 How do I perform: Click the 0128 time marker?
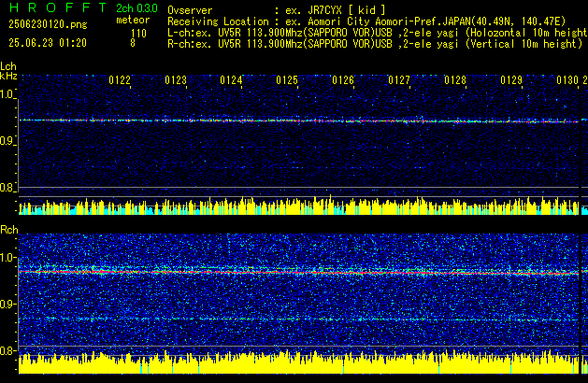[x=455, y=80]
